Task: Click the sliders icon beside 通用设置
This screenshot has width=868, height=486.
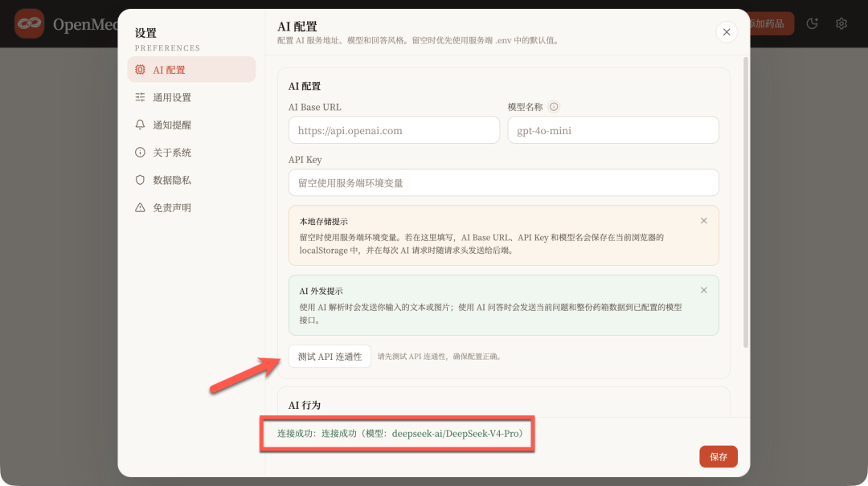Action: 140,97
